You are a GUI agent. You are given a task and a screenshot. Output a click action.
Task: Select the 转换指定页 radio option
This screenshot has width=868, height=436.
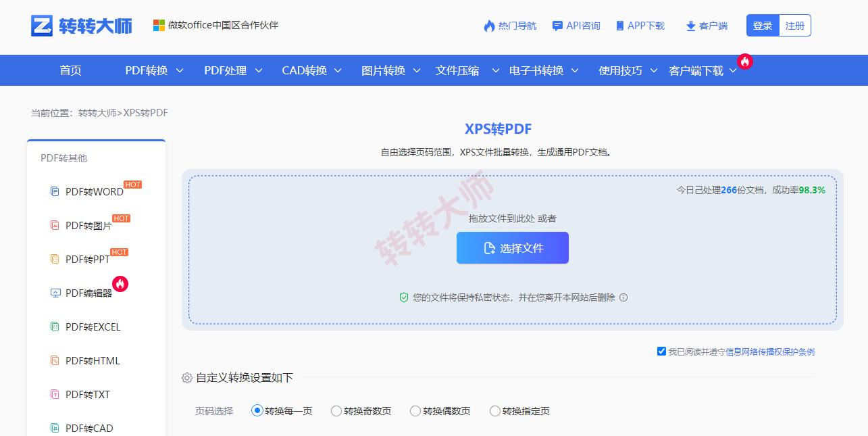[x=495, y=411]
